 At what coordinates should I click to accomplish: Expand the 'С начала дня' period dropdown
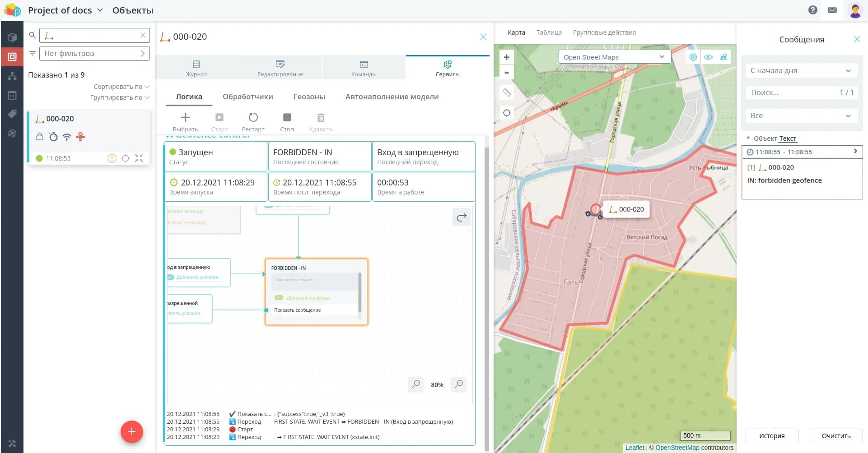[801, 70]
